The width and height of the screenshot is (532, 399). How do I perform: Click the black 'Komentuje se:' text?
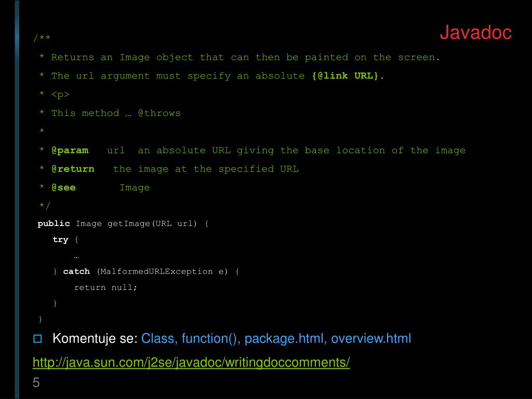(x=95, y=339)
